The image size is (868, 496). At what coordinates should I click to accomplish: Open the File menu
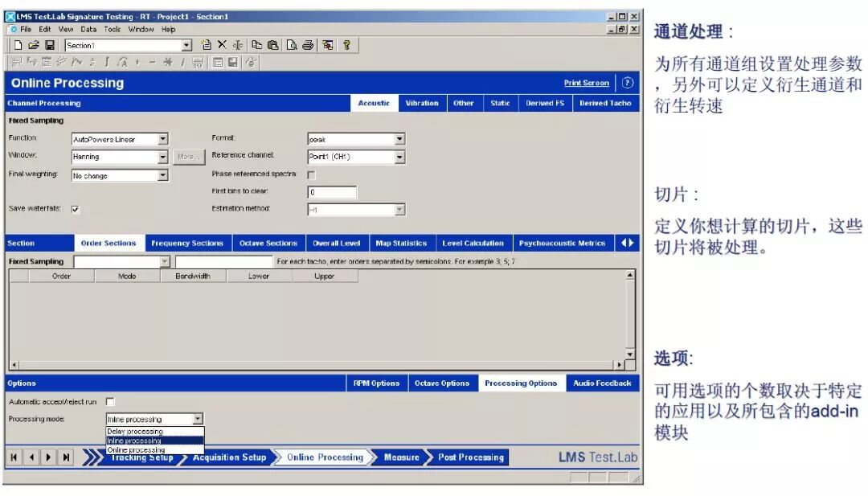(x=26, y=29)
